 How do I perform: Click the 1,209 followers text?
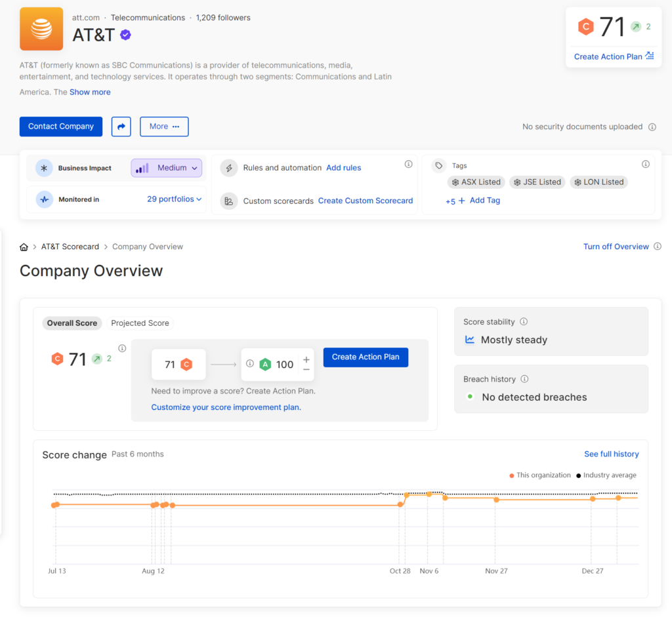pyautogui.click(x=223, y=18)
